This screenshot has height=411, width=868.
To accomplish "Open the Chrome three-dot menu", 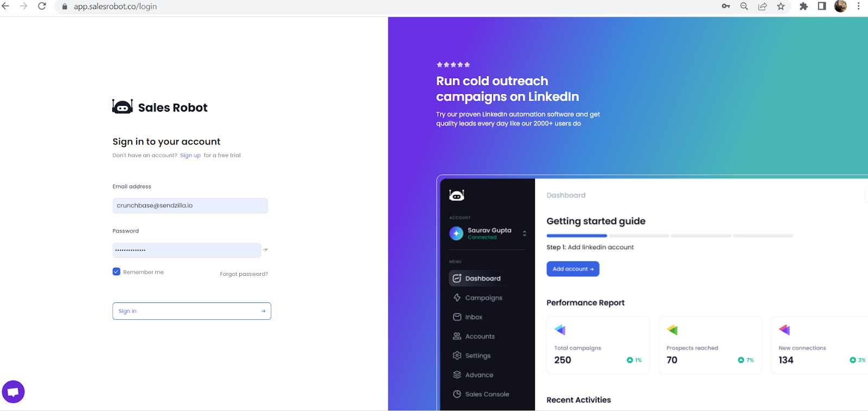I will click(x=858, y=7).
